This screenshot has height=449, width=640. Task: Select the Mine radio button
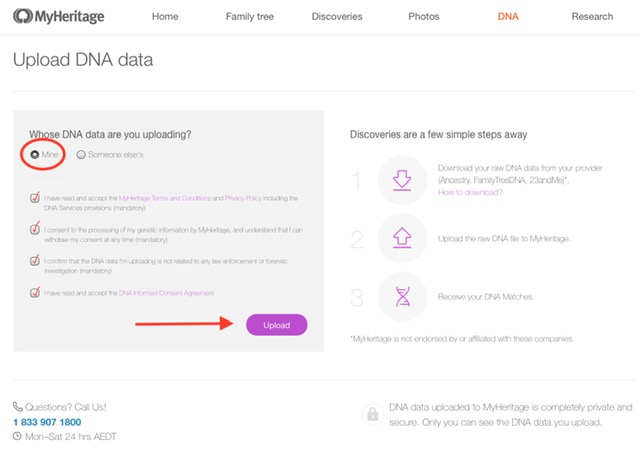35,154
